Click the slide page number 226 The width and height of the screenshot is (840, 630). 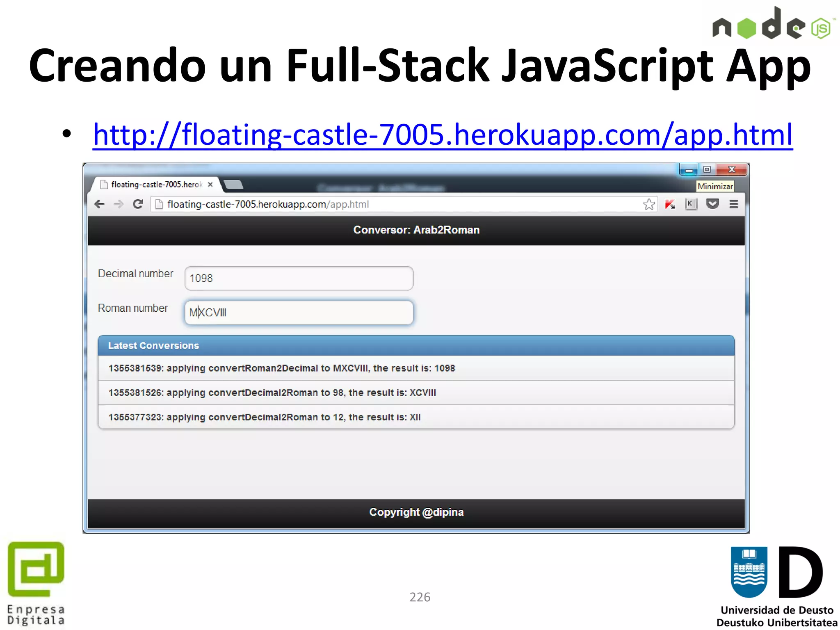click(x=420, y=597)
